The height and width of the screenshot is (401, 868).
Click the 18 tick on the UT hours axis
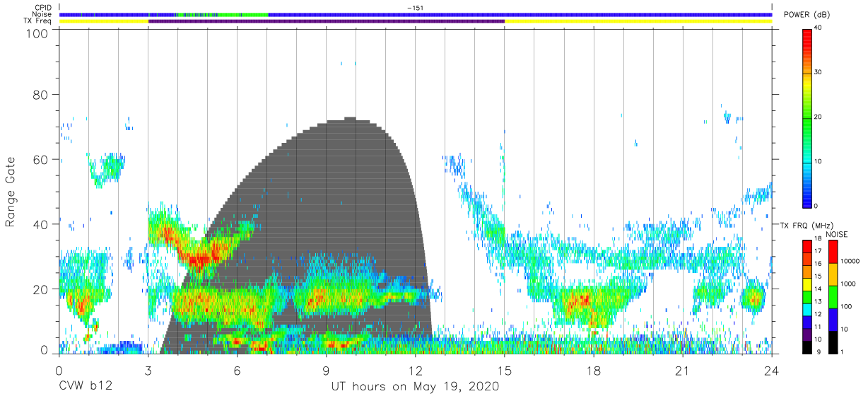point(593,371)
